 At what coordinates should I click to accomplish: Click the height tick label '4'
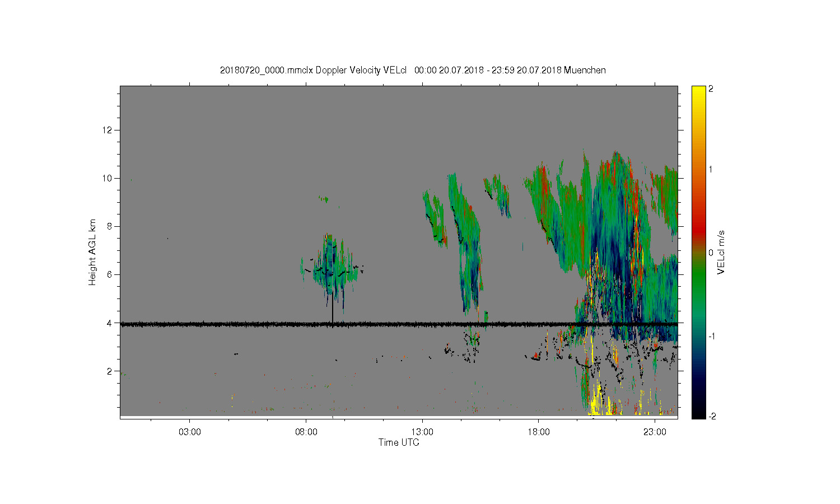pos(110,323)
